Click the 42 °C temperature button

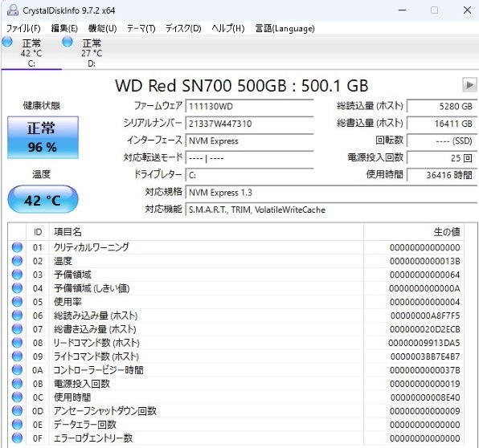43,200
